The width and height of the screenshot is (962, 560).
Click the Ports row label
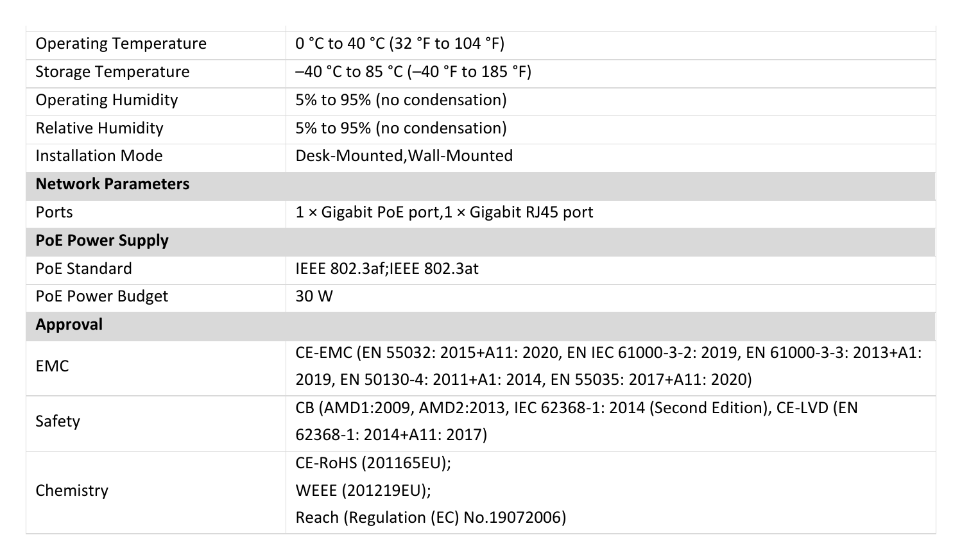(55, 212)
